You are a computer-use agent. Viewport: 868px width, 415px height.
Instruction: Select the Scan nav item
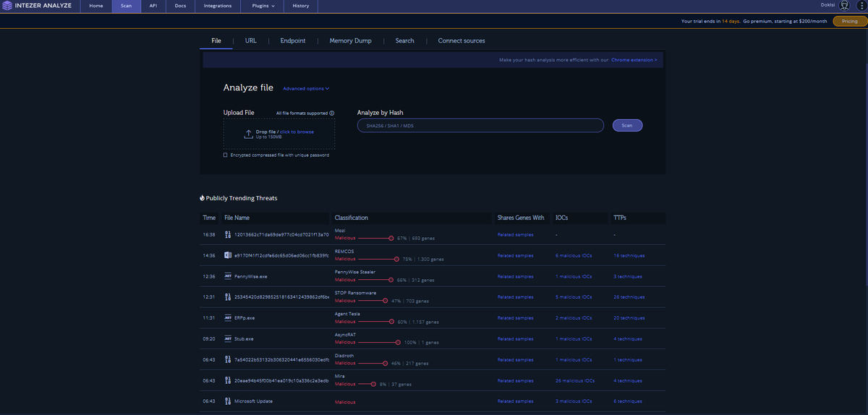coord(127,5)
